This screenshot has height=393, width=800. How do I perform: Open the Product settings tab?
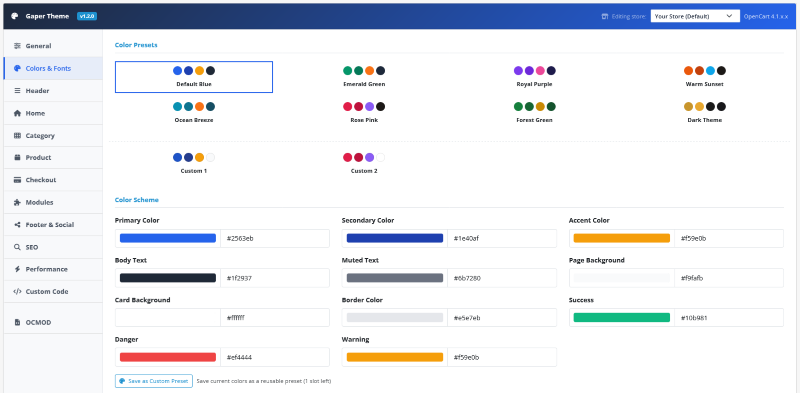pyautogui.click(x=53, y=158)
